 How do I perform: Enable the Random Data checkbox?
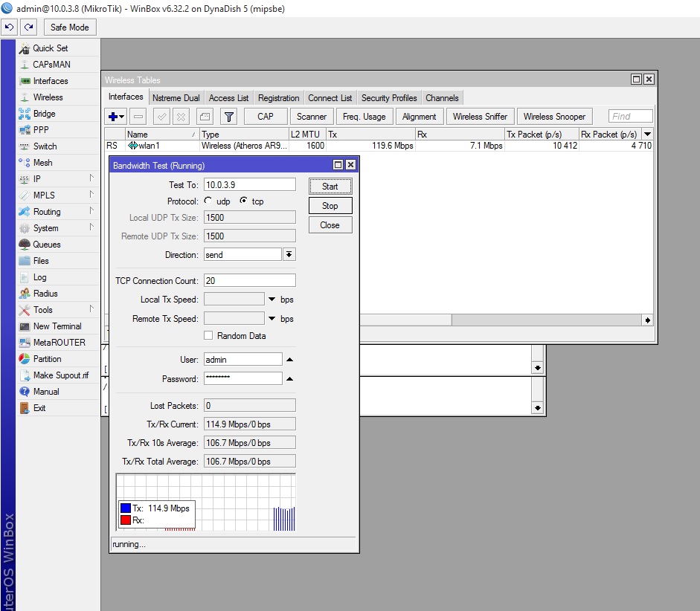point(209,336)
